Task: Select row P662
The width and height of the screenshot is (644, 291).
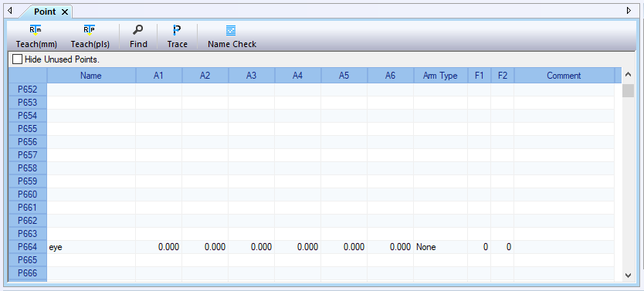Action: click(28, 221)
